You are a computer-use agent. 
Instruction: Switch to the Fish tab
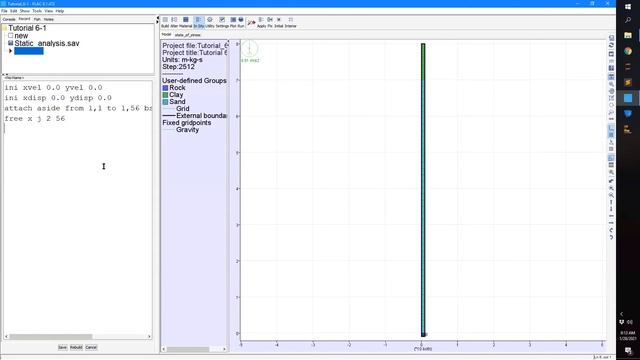(37, 19)
